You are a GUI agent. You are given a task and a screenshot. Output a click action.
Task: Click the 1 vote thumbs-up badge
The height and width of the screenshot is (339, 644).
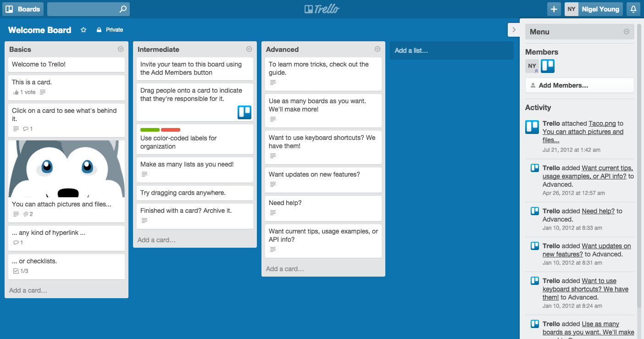pyautogui.click(x=24, y=92)
